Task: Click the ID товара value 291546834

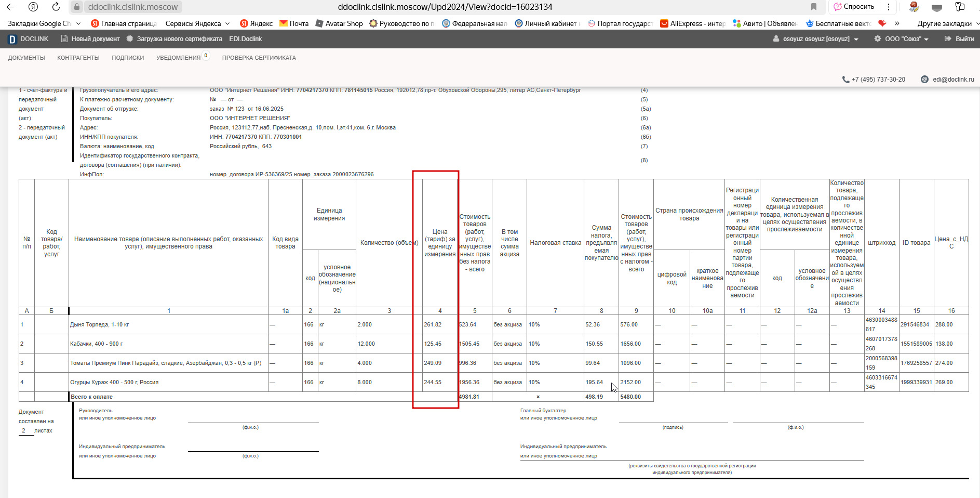Action: coord(915,324)
